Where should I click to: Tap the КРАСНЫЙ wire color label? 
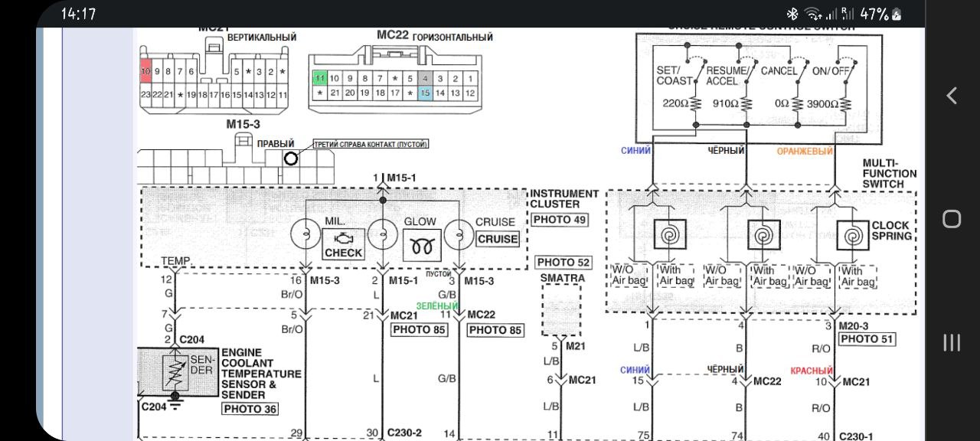(x=812, y=371)
